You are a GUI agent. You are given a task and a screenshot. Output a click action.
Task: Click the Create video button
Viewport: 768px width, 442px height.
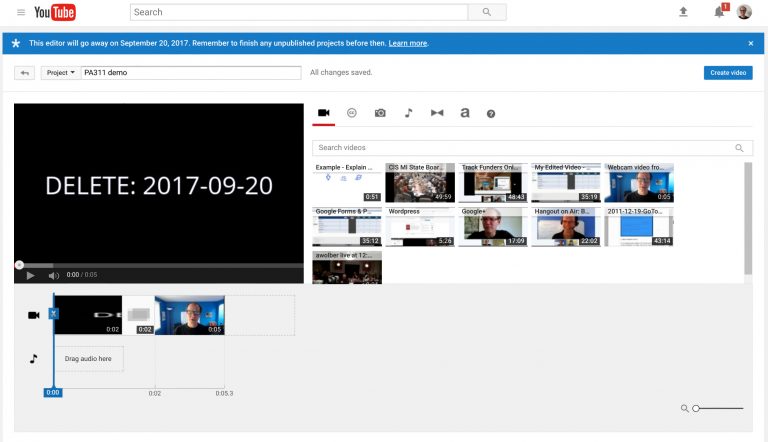point(728,73)
